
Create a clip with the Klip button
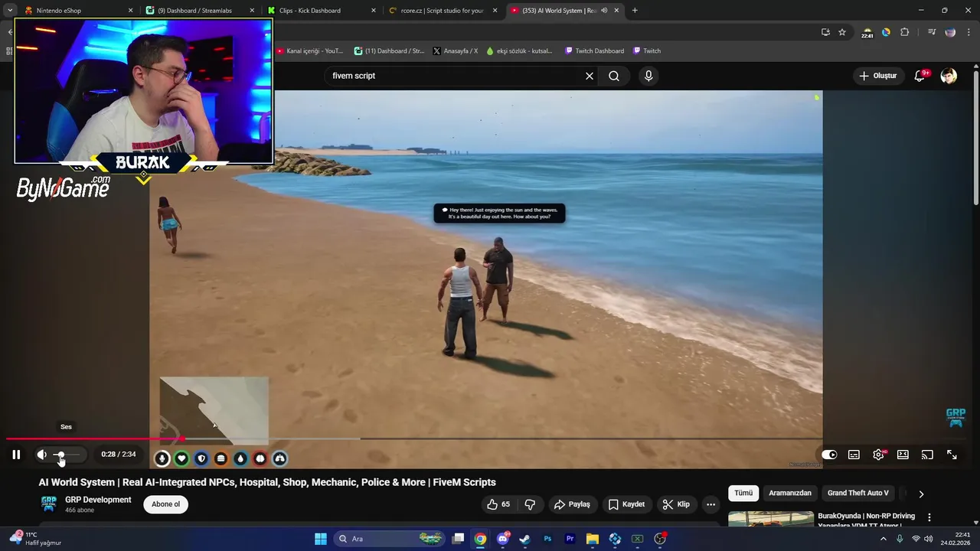(676, 504)
